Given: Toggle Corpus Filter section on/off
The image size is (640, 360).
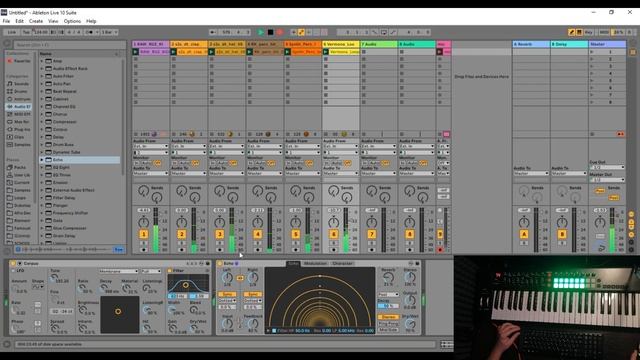Looking at the screenshot, I should pos(170,271).
